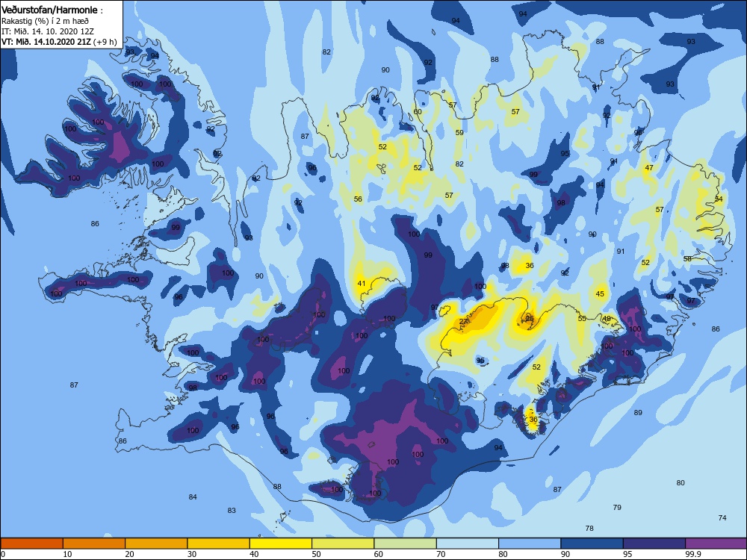Click the map humidity value '58'
The width and height of the screenshot is (747, 560).
pos(687,258)
